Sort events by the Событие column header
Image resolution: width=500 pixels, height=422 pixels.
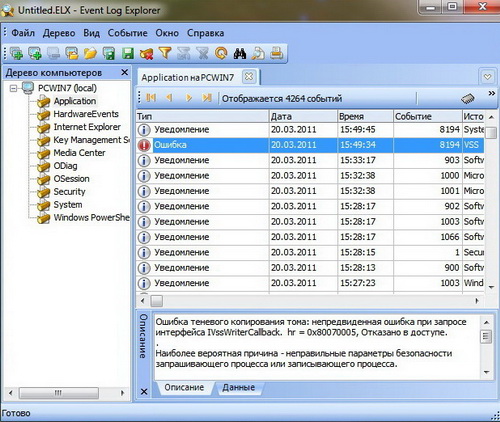coord(428,116)
